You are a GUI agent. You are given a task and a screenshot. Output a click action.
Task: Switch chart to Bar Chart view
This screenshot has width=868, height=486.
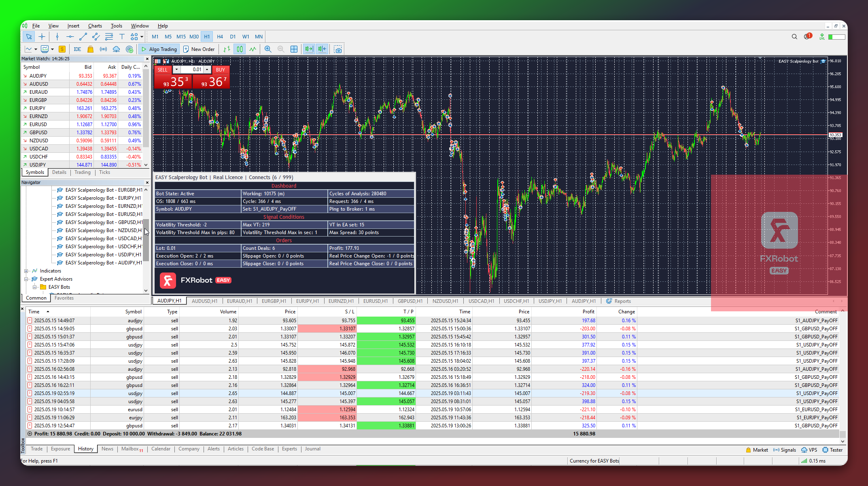tap(227, 49)
